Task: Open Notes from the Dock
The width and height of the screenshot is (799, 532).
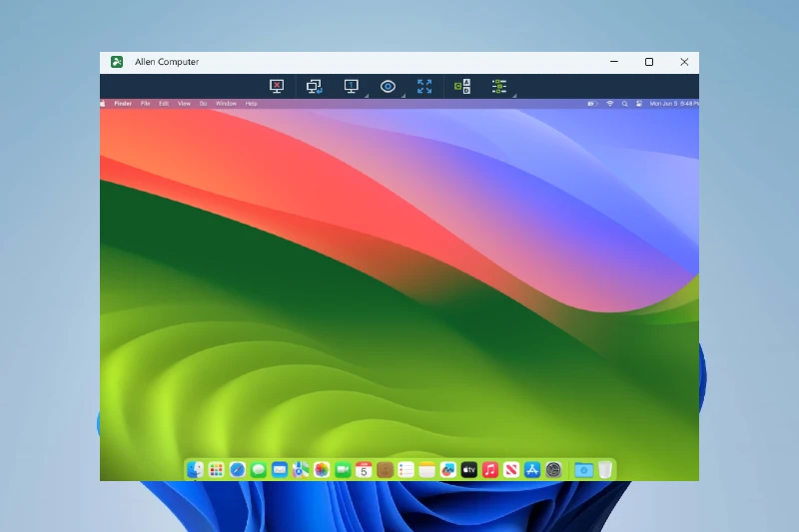Action: 427,470
